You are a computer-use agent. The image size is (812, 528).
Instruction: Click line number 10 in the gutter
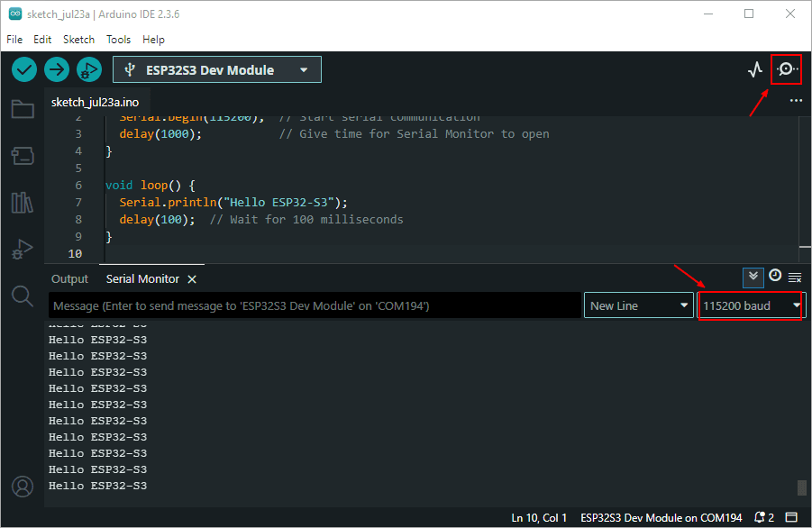click(x=75, y=254)
